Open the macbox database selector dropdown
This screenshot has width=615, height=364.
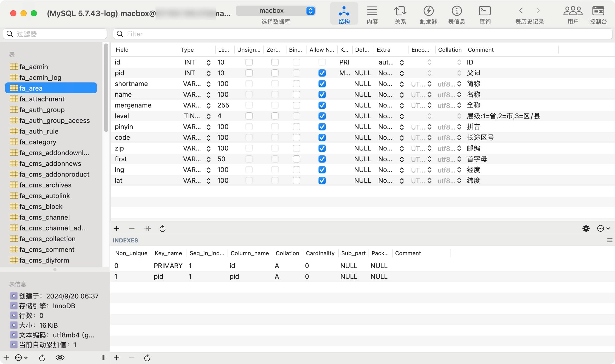pos(275,11)
